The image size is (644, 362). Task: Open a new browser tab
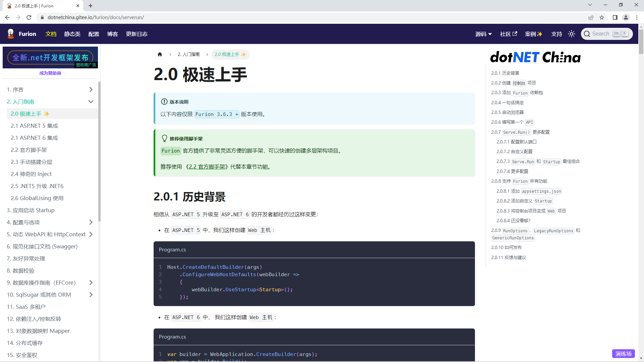coord(91,6)
